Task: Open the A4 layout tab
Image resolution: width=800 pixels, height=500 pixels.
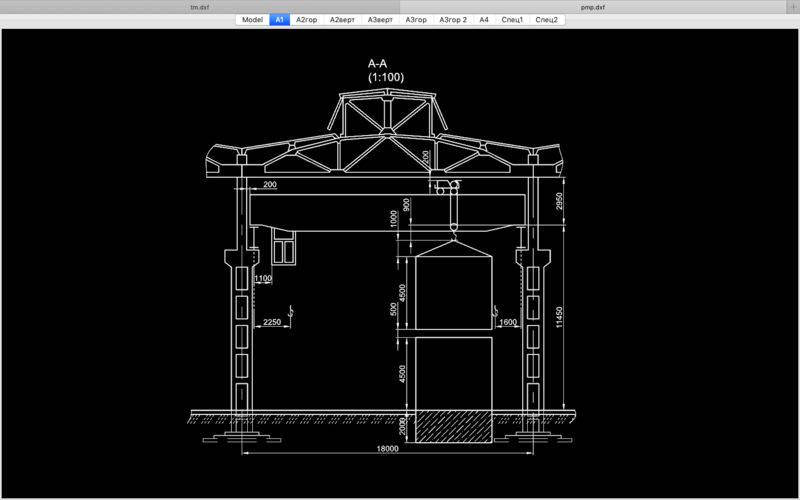Action: click(484, 20)
